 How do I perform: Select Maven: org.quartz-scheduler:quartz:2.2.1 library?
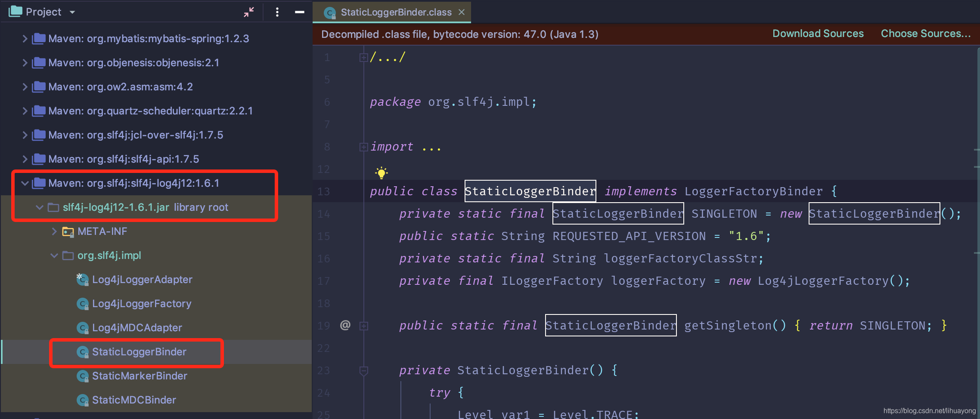[x=150, y=111]
